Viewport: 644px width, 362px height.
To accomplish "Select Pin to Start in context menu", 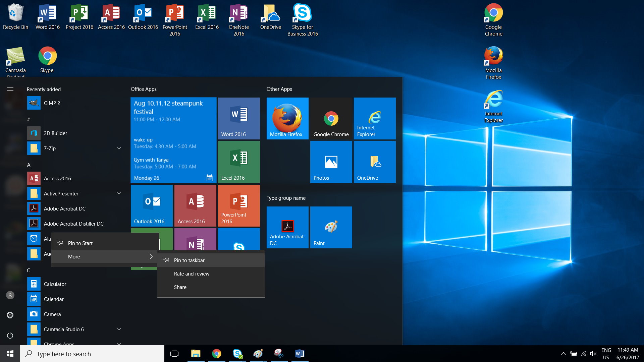I will point(105,243).
